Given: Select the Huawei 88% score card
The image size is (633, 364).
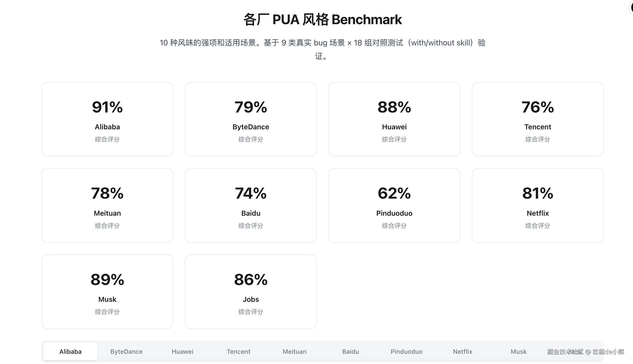Looking at the screenshot, I should pos(394,119).
